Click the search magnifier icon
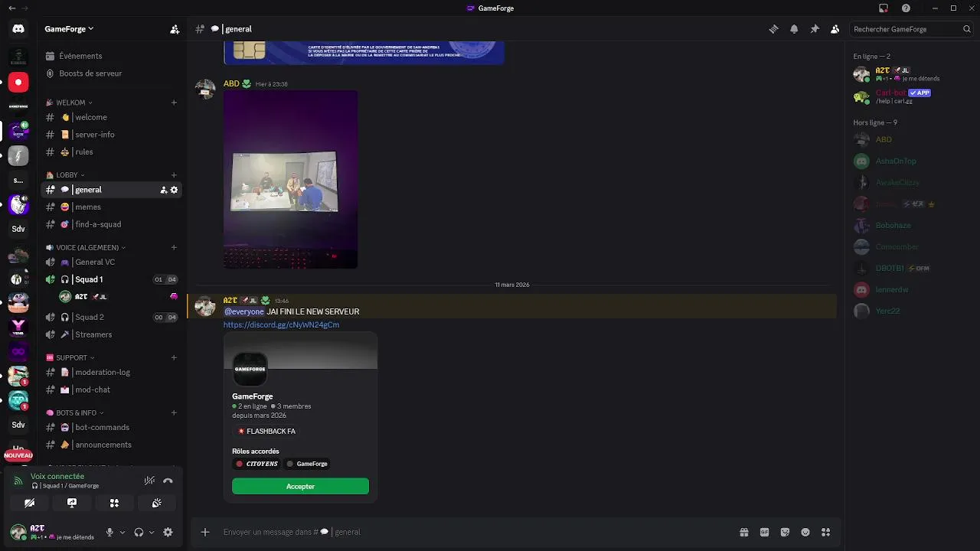The width and height of the screenshot is (980, 551). (x=967, y=29)
